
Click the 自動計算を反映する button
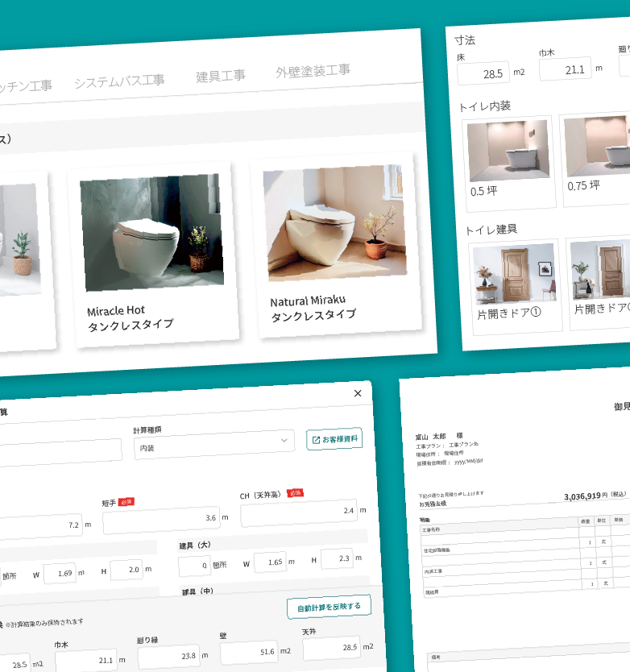coord(329,607)
